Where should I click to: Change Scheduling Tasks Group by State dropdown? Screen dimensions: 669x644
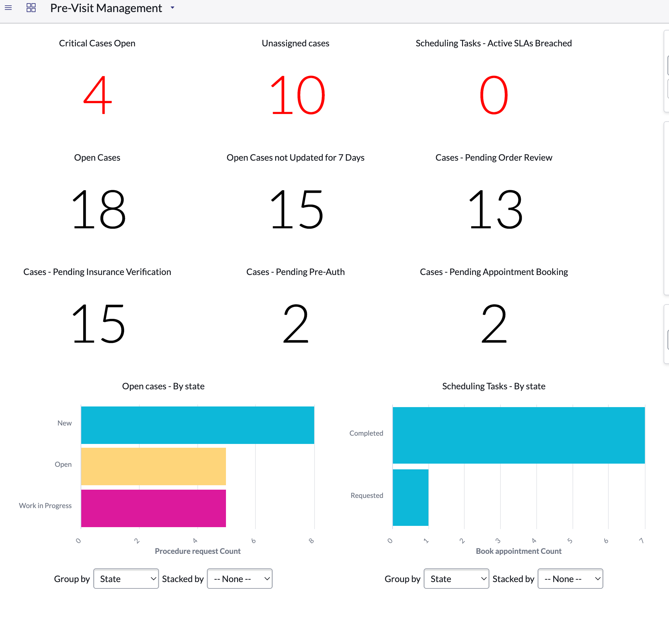point(456,579)
